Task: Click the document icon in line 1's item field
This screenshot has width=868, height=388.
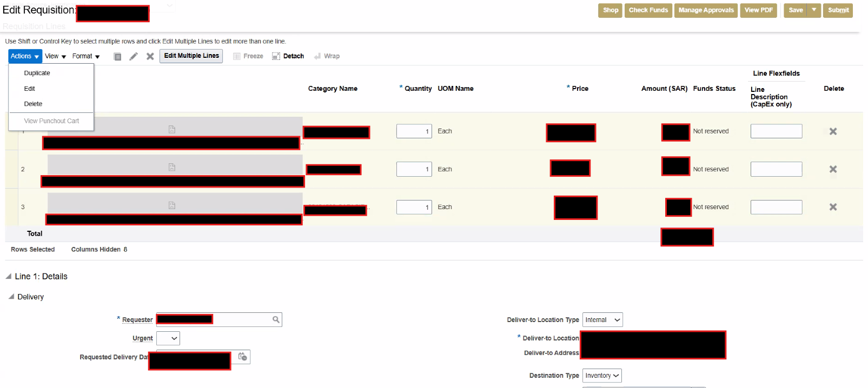Action: pos(172,129)
